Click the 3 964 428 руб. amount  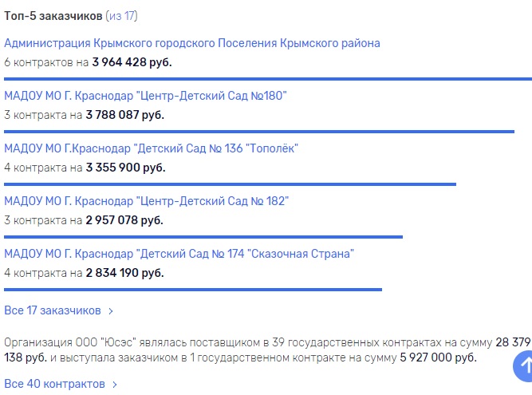click(x=132, y=62)
